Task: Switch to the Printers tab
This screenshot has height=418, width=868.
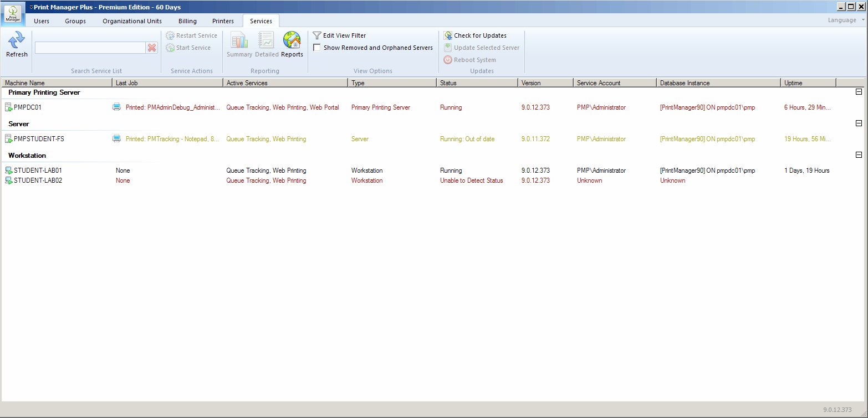Action: (x=223, y=21)
